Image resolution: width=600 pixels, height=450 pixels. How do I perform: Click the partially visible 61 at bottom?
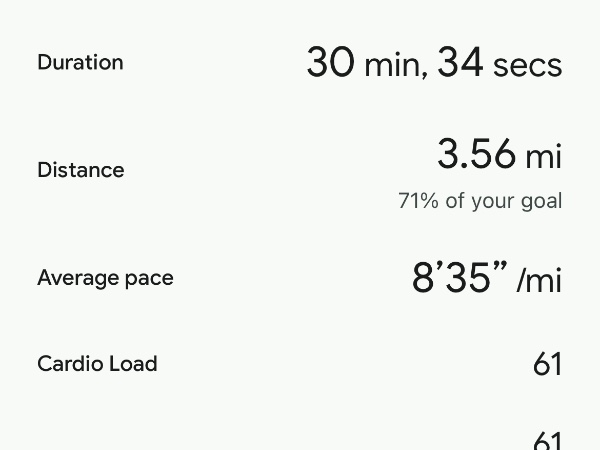tap(547, 441)
